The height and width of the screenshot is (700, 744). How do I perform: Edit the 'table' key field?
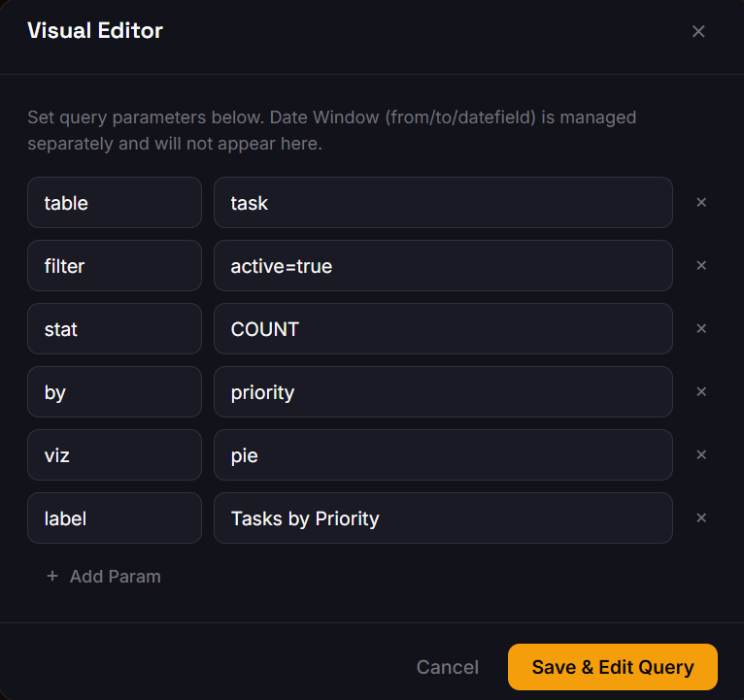click(115, 203)
